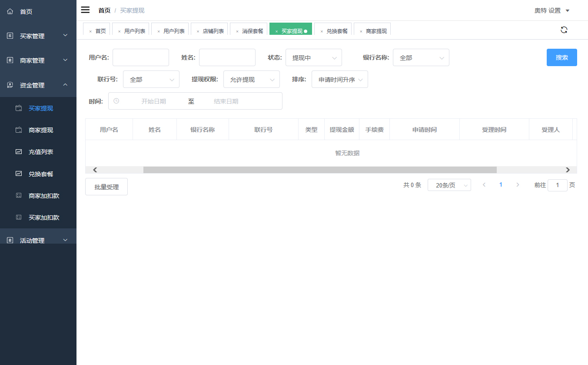
Task: Expand the 排序 dropdown 申请时间升序
Action: click(339, 80)
